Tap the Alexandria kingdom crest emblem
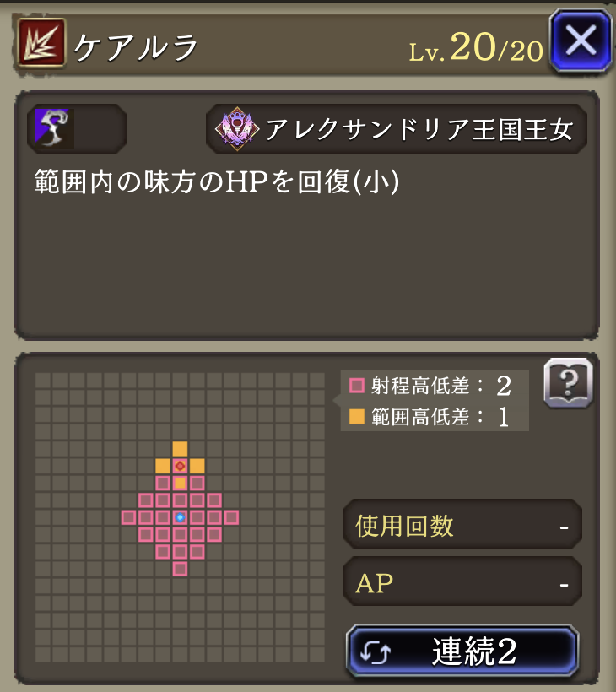The width and height of the screenshot is (616, 692). (x=237, y=129)
